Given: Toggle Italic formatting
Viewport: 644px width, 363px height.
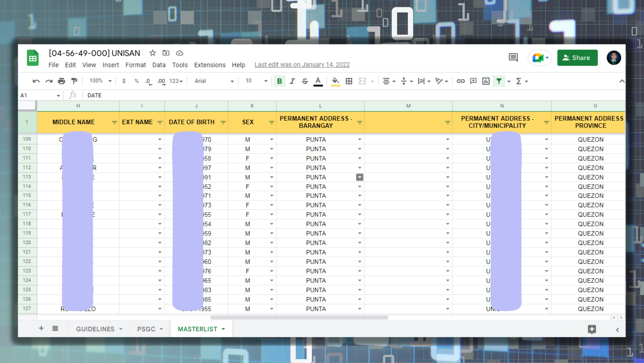Looking at the screenshot, I should tap(292, 81).
